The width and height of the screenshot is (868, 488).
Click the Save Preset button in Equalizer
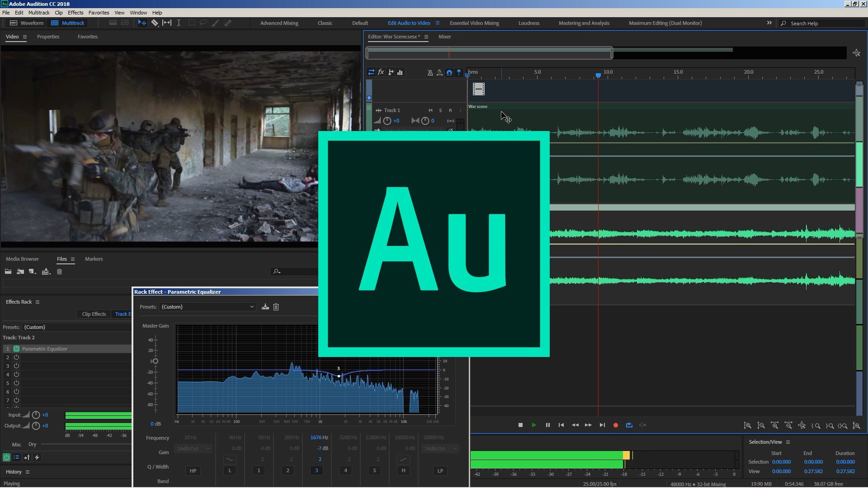[x=265, y=306]
